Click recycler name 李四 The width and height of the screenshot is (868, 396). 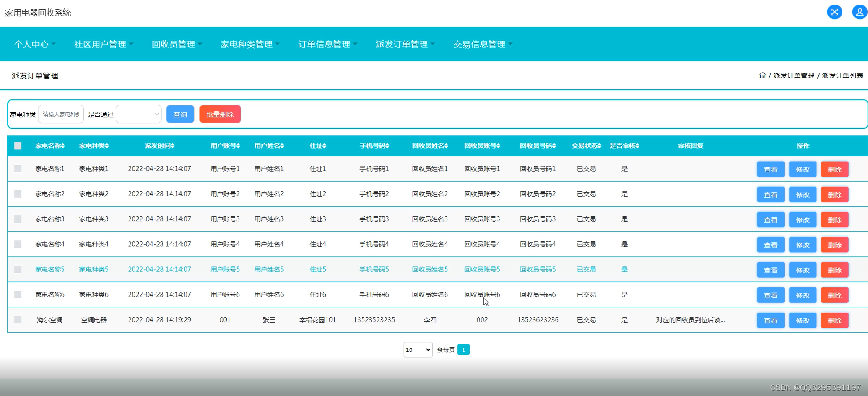(430, 320)
